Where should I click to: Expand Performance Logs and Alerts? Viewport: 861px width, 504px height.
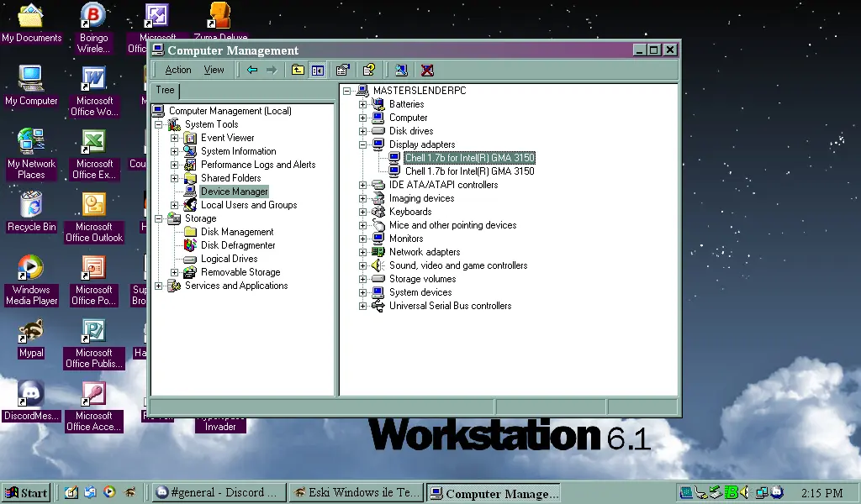175,165
